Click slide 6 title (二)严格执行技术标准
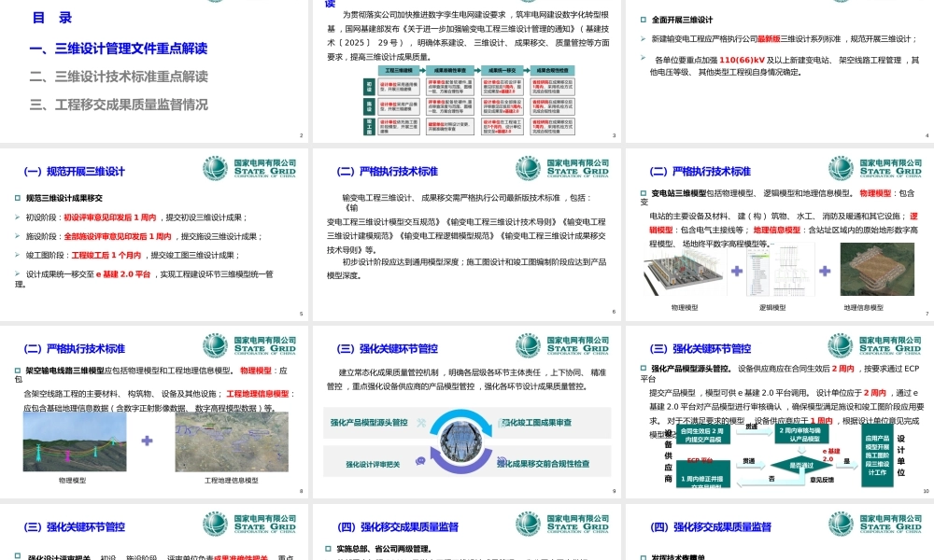This screenshot has height=560, width=934. click(388, 172)
